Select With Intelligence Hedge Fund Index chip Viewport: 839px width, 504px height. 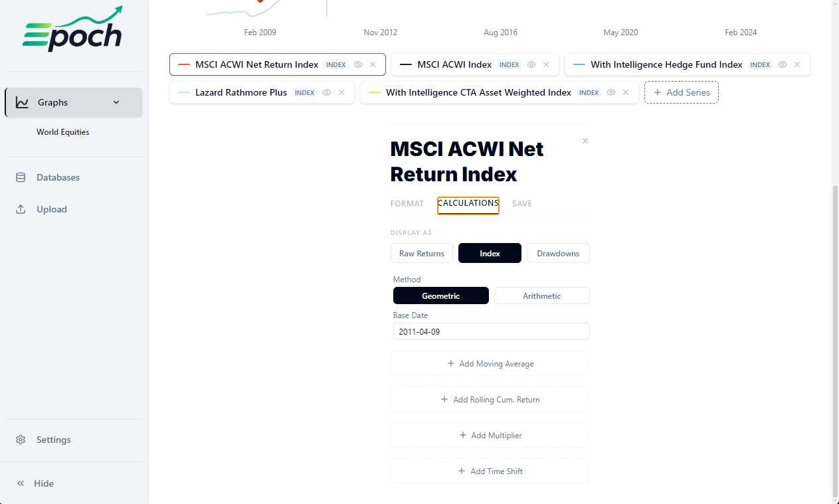point(688,64)
